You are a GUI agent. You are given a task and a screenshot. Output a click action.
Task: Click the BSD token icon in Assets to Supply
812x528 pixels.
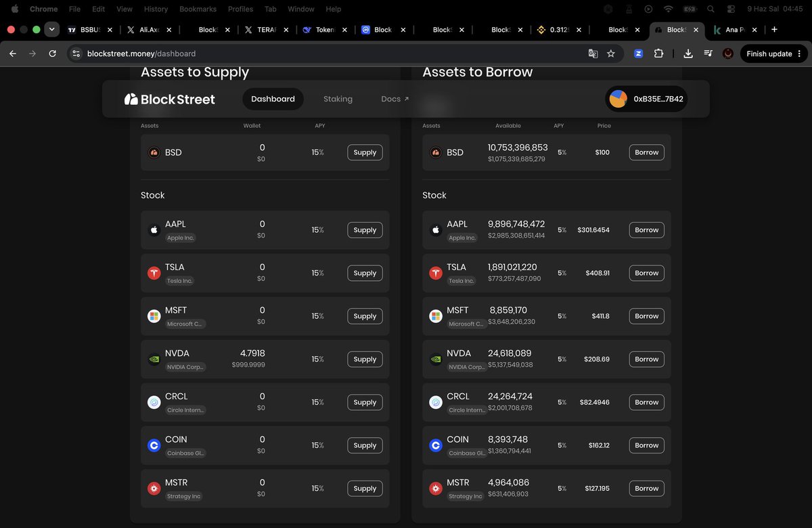(154, 152)
